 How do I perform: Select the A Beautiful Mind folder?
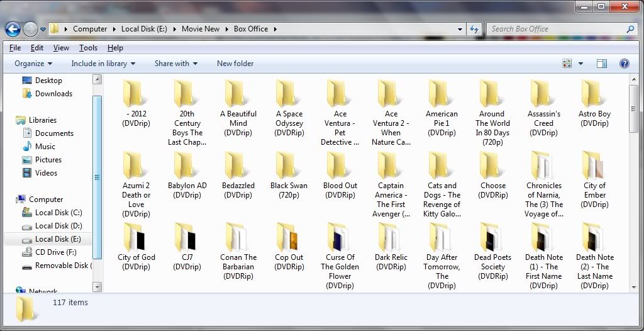(x=238, y=108)
